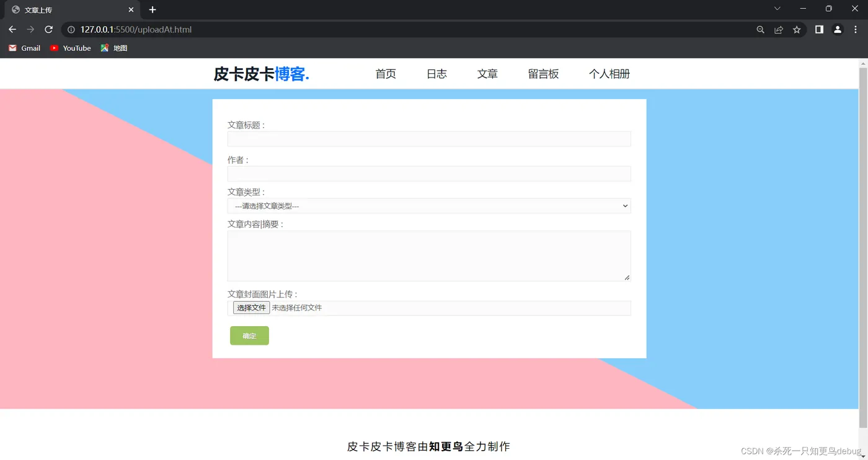Screen dimensions: 868x460
Task: Restore down the browser window
Action: [x=829, y=9]
